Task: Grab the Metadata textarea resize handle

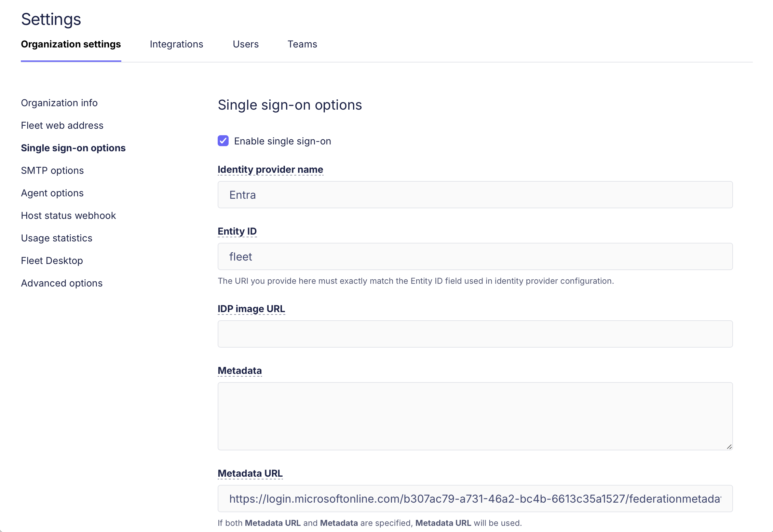Action: [729, 447]
